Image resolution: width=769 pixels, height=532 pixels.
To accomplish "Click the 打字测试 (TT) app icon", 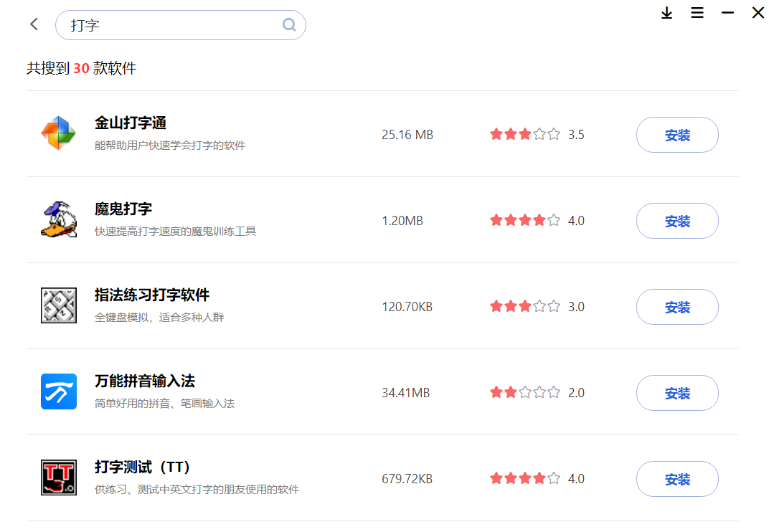I will [58, 477].
